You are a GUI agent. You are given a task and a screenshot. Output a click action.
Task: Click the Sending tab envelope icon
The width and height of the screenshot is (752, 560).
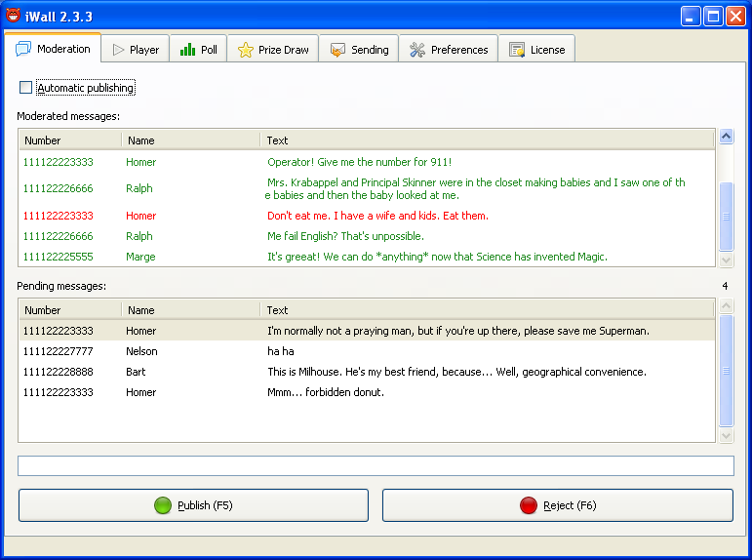click(x=337, y=50)
